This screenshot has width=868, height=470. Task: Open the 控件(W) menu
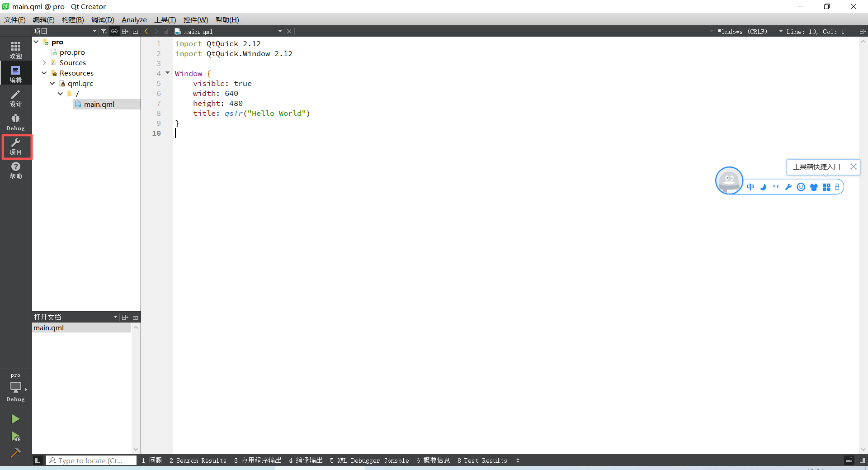coord(196,19)
